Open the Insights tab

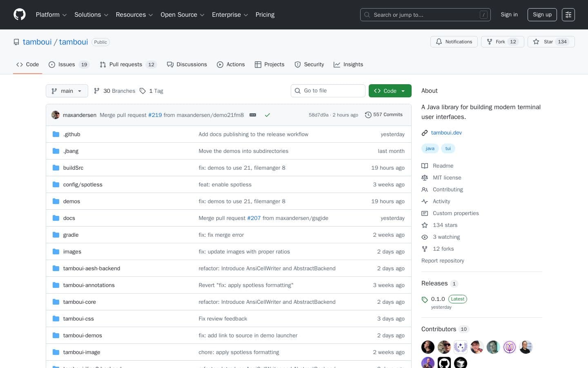click(348, 65)
